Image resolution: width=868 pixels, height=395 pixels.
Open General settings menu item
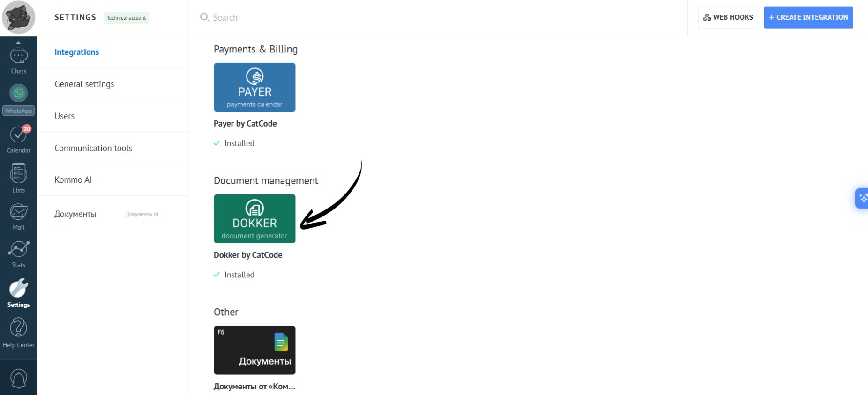tap(84, 84)
